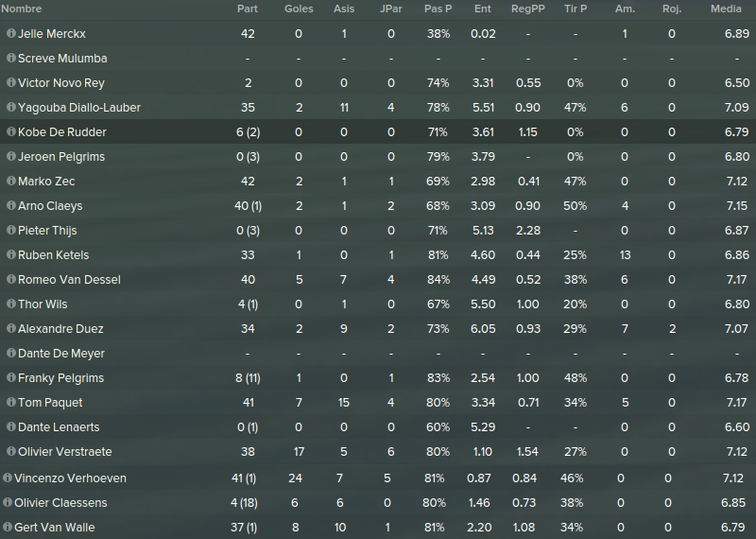
Task: Click info icon next to Ruben Ketels
Action: 11,254
